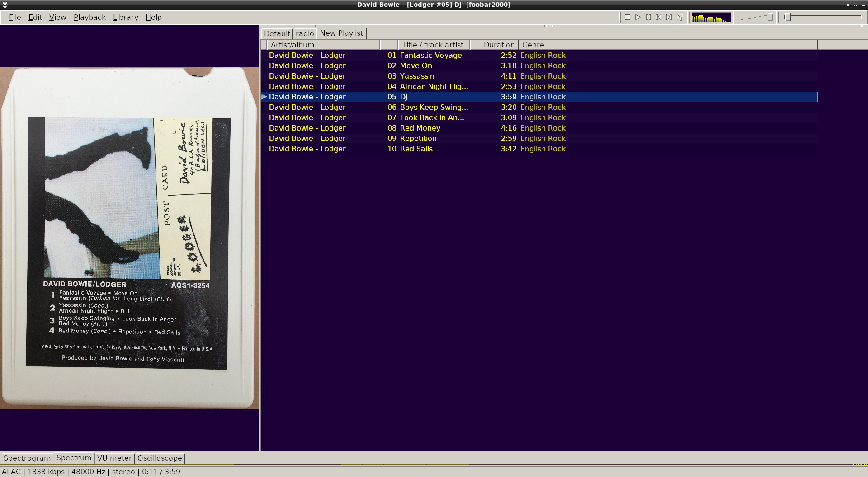Click duration 4:16 of Red Money

point(509,128)
